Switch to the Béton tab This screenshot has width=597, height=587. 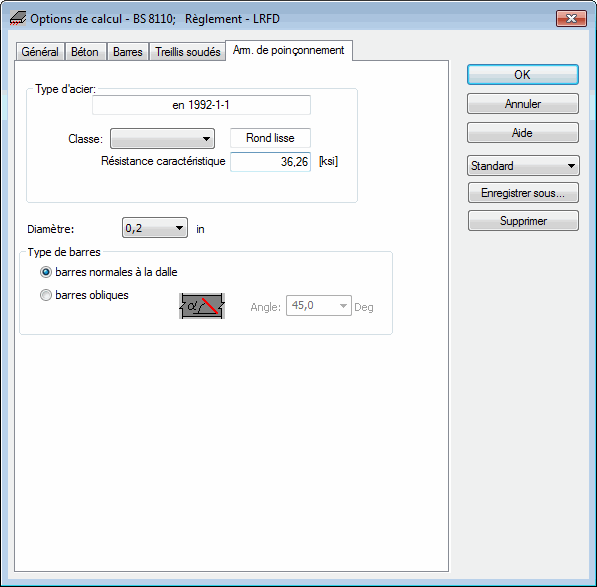pyautogui.click(x=85, y=52)
